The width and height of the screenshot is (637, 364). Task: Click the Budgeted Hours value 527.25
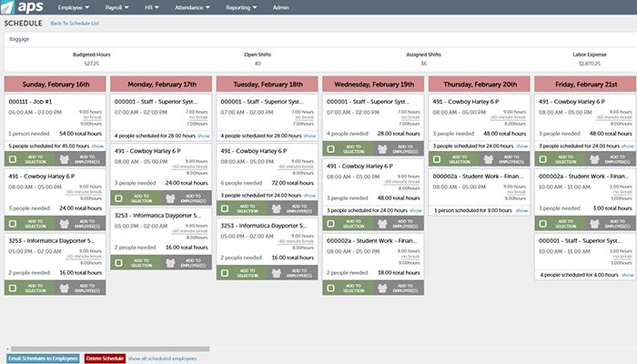point(91,64)
